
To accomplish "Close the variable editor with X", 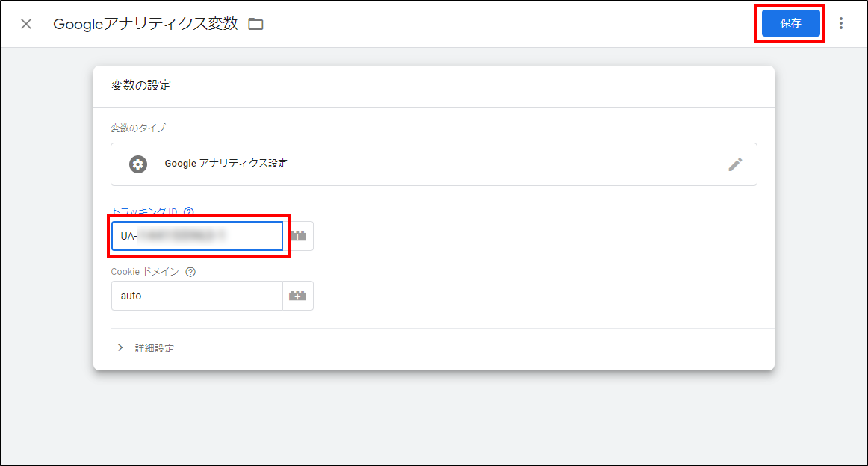I will click(26, 24).
